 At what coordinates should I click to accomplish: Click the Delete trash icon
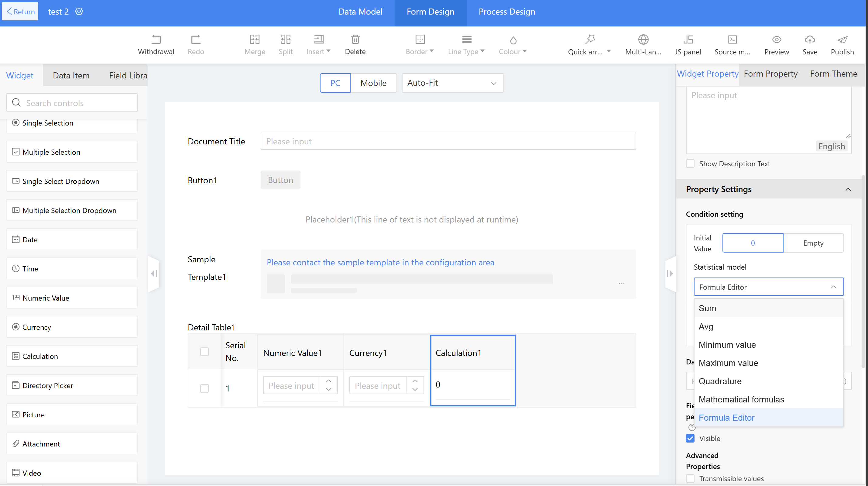(x=355, y=40)
